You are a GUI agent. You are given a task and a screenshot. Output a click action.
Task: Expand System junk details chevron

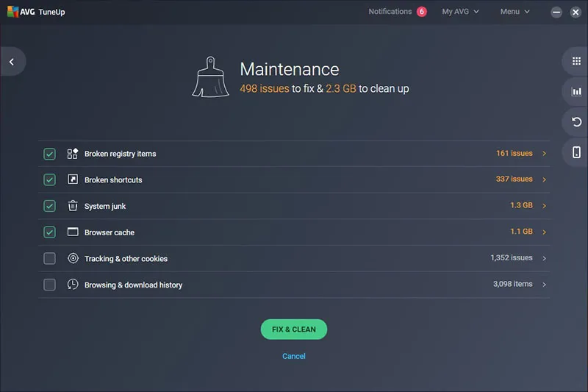[544, 206]
